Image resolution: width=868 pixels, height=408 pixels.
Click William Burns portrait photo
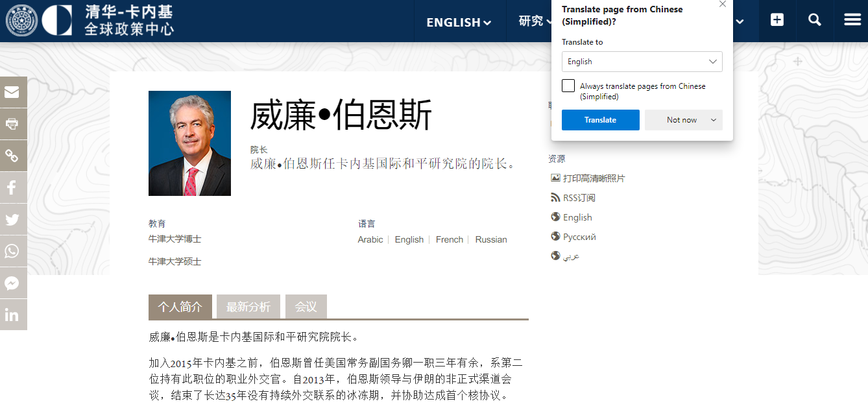[189, 143]
